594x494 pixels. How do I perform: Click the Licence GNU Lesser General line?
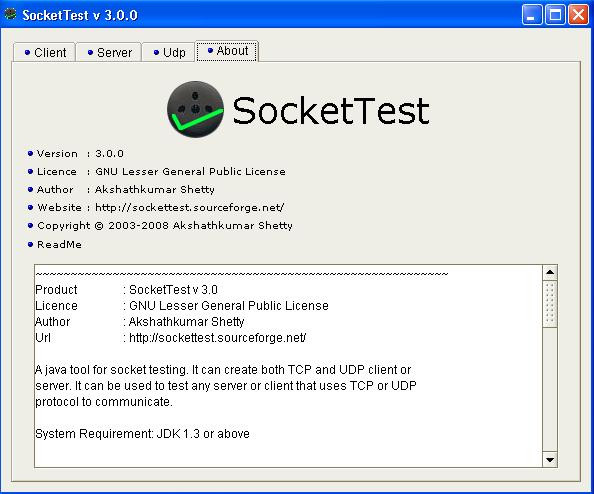click(157, 172)
